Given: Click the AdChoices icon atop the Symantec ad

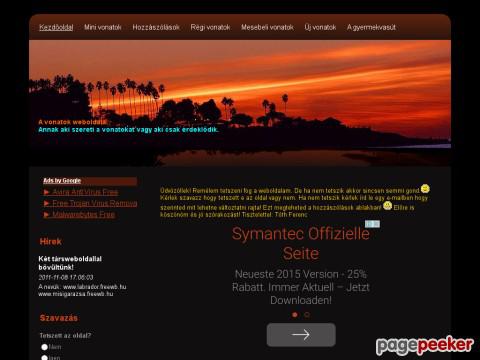Looking at the screenshot, I should 372,224.
